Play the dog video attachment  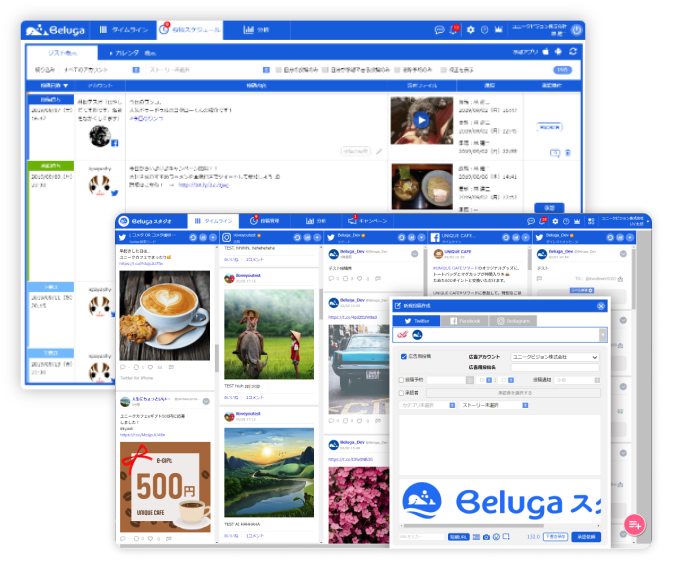[421, 120]
